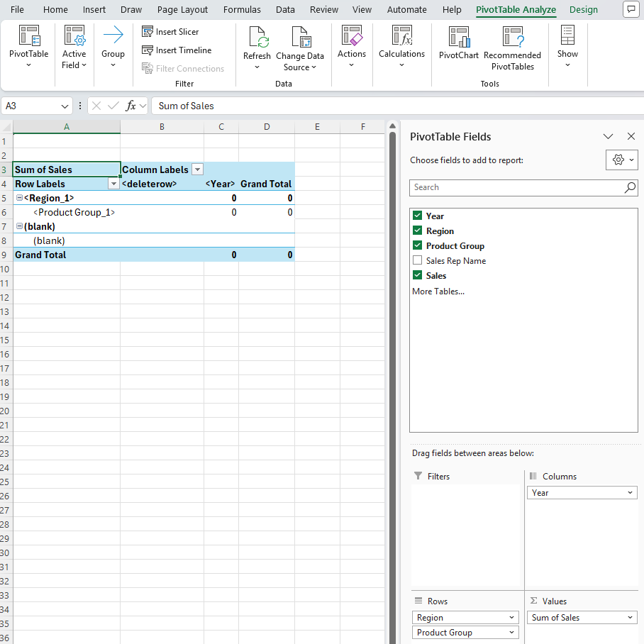Open the Column Labels filter dropdown
The height and width of the screenshot is (644, 644).
pos(198,170)
